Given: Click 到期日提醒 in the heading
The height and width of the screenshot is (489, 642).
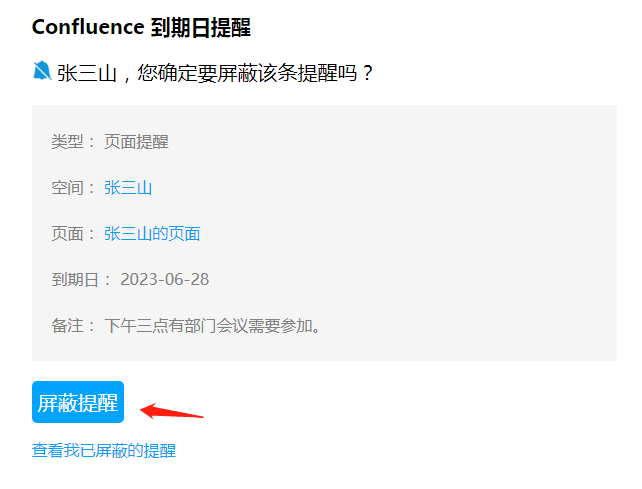Looking at the screenshot, I should coord(200,27).
